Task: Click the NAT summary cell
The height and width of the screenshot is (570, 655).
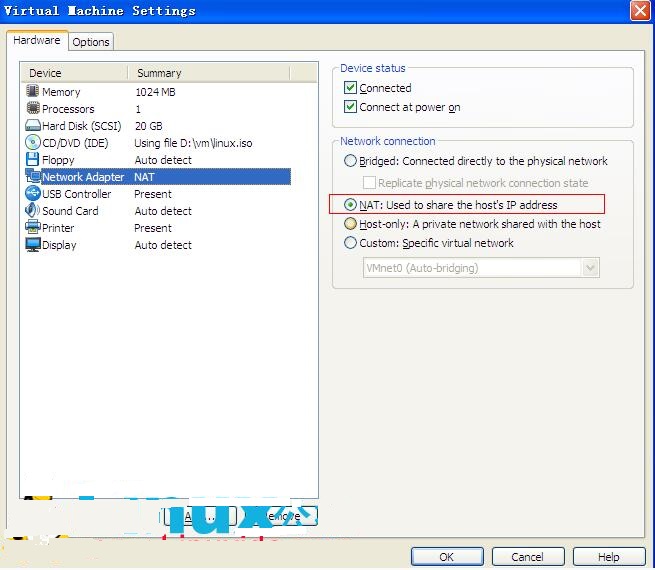Action: [x=145, y=177]
